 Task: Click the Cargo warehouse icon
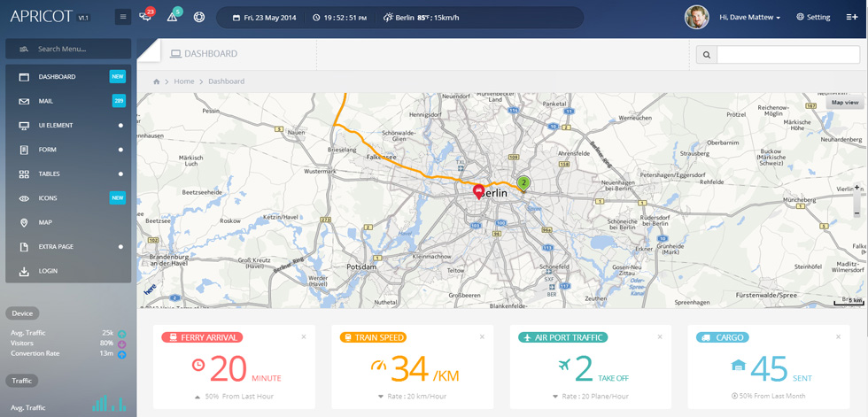(738, 365)
